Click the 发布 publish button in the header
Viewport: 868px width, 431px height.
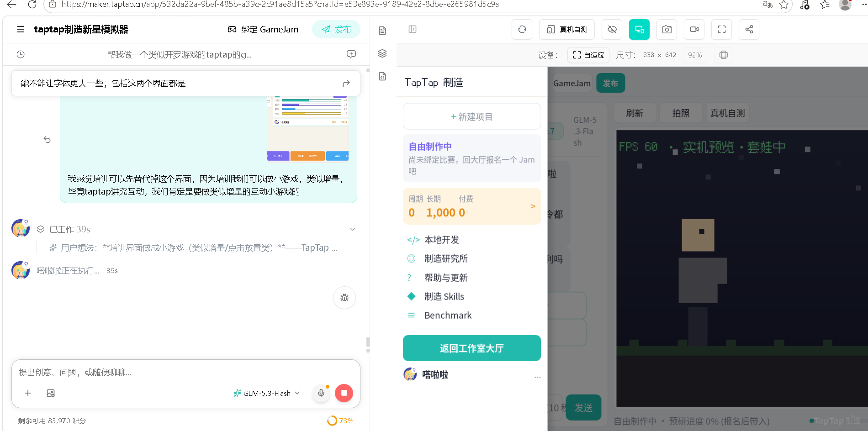tap(336, 29)
